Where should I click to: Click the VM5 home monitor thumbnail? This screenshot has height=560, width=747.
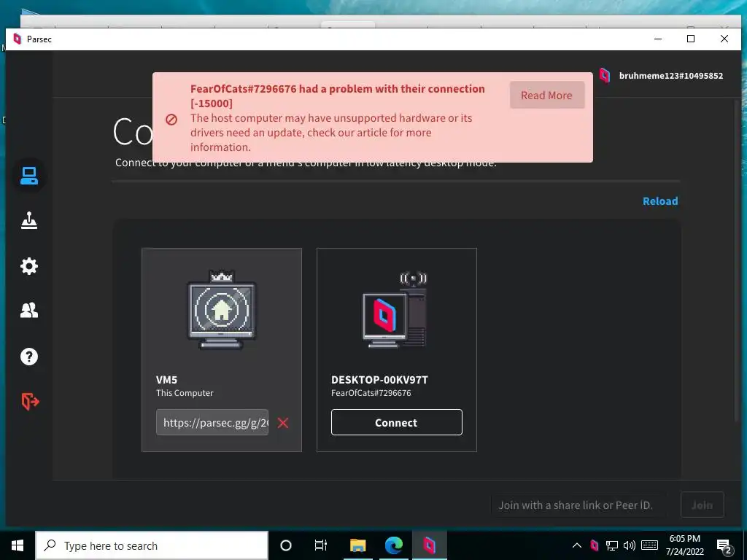pos(222,309)
